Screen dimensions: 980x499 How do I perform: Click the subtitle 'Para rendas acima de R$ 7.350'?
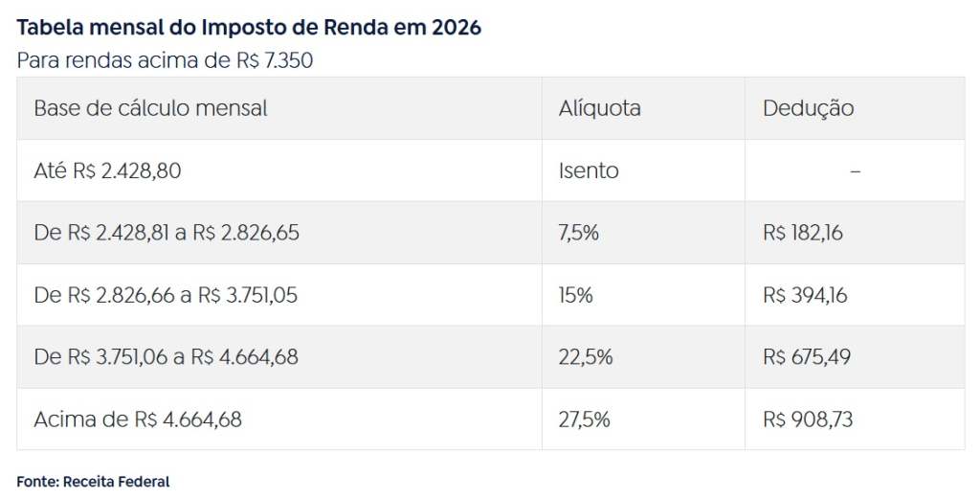click(x=166, y=60)
